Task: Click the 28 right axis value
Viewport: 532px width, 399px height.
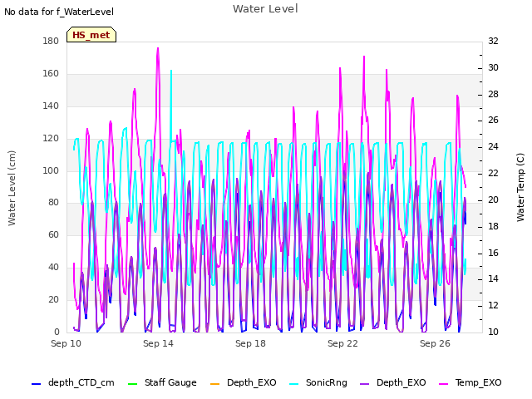Action: tap(493, 94)
